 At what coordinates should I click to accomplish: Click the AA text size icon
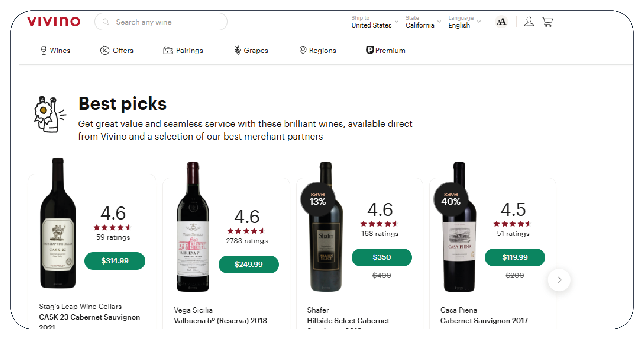coord(501,22)
